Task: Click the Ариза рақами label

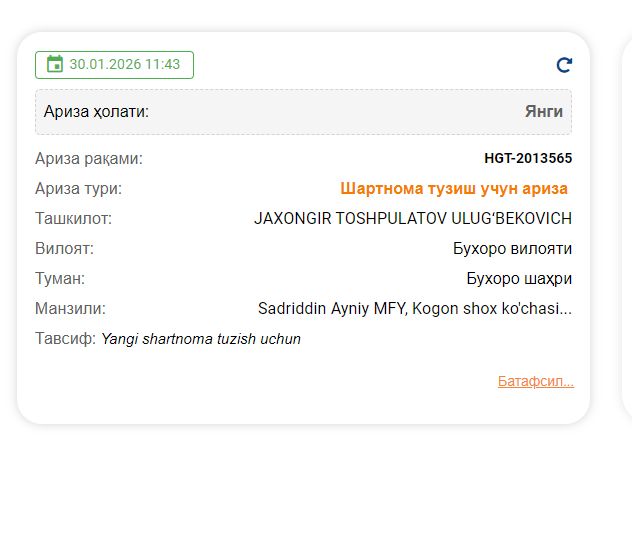Action: coord(89,158)
